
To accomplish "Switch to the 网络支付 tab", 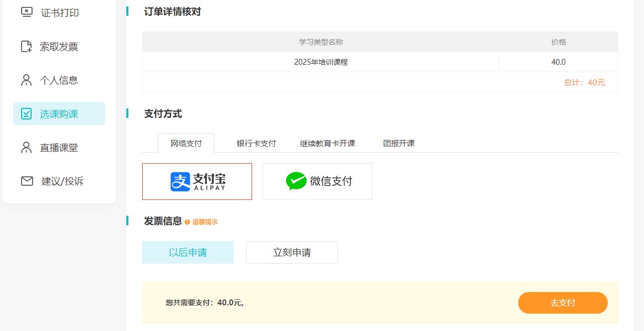I will click(186, 143).
